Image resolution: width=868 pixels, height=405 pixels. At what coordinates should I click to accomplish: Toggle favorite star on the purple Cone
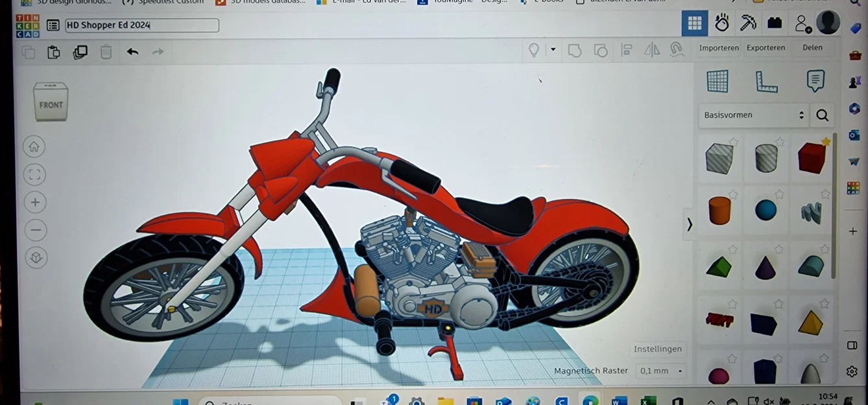(780, 249)
